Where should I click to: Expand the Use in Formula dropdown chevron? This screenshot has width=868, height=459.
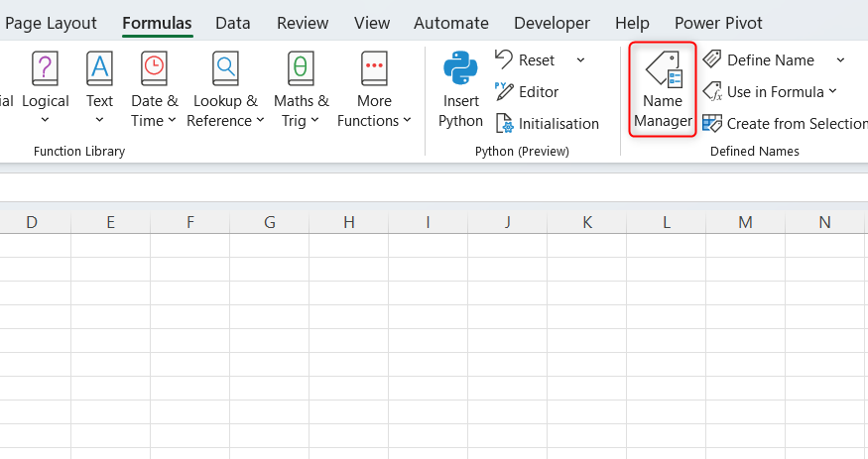click(x=832, y=91)
